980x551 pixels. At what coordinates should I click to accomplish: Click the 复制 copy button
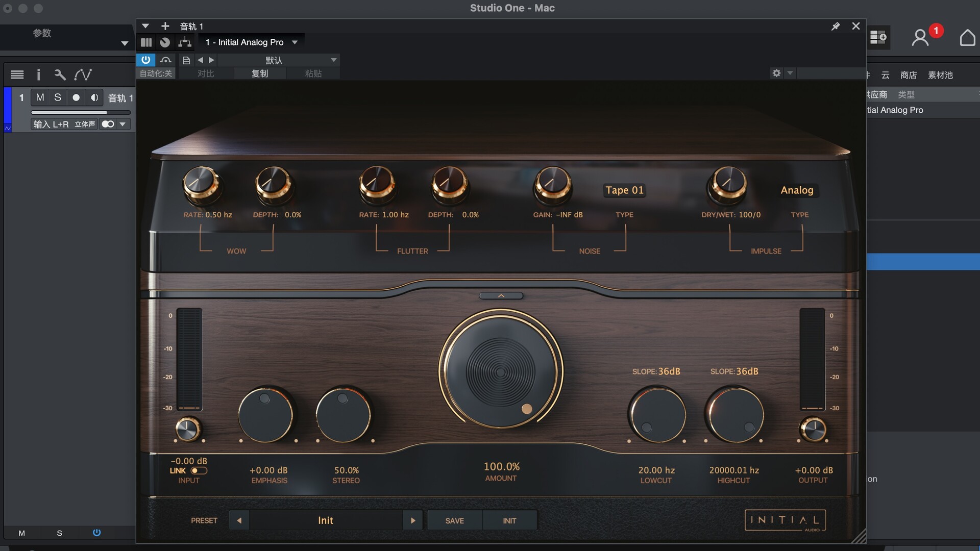pyautogui.click(x=260, y=73)
